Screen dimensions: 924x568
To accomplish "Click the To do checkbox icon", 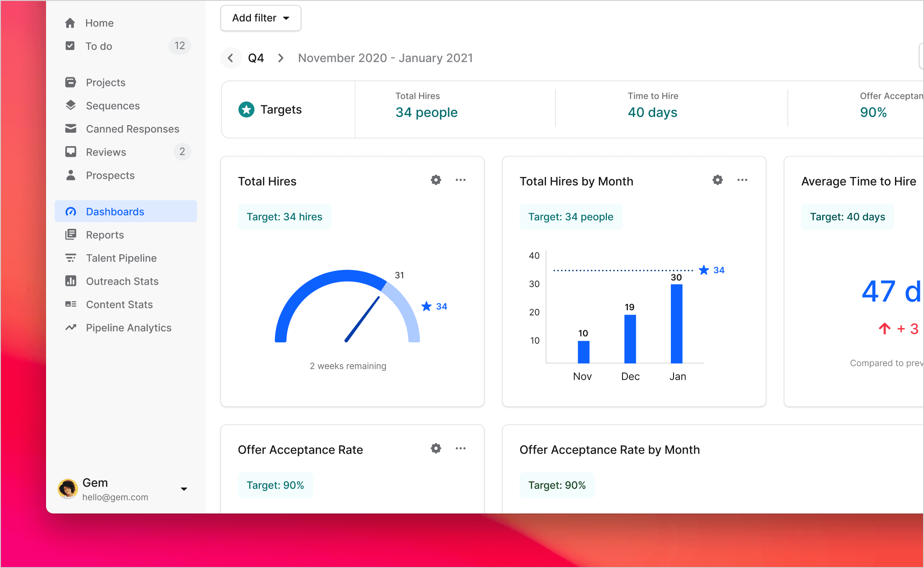I will (x=70, y=46).
